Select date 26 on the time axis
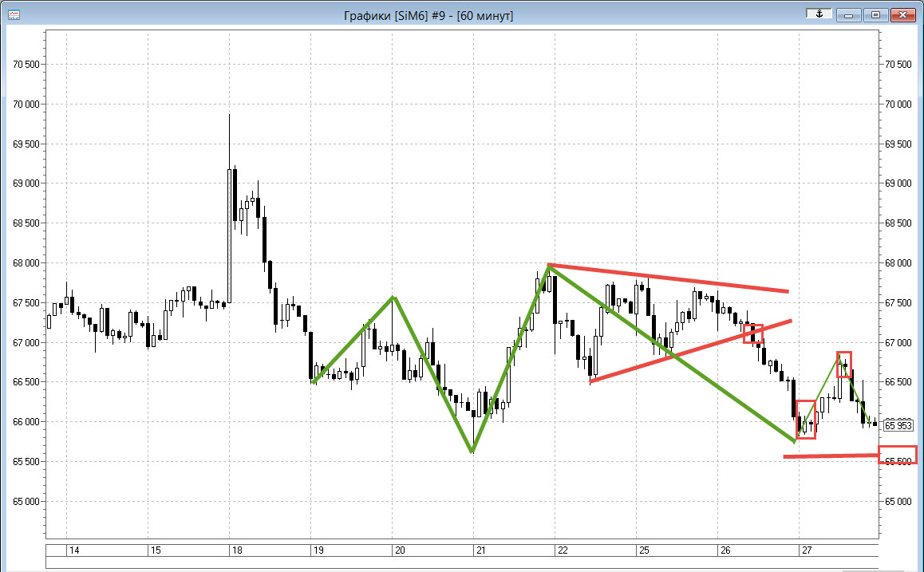The width and height of the screenshot is (924, 572). coord(725,550)
